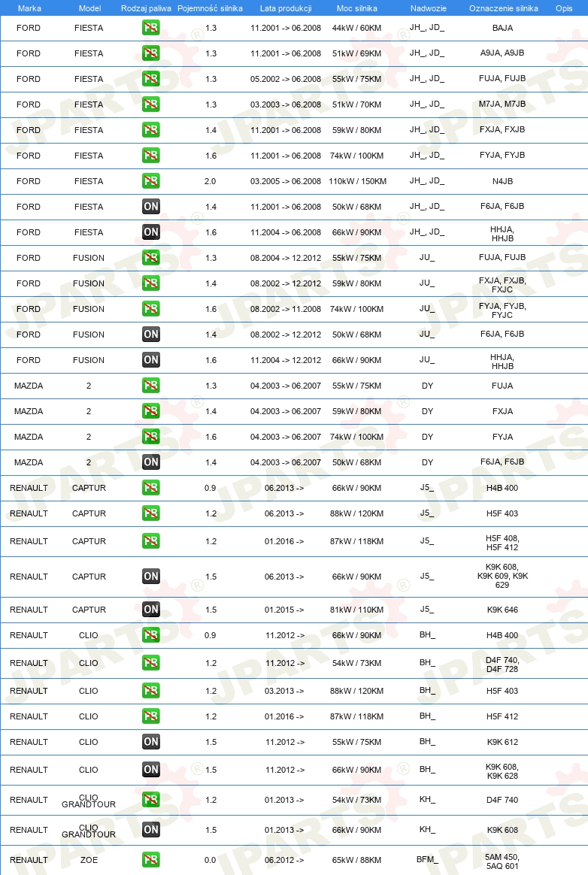Select engine code N4JB cell
The image size is (588, 875).
tap(502, 181)
